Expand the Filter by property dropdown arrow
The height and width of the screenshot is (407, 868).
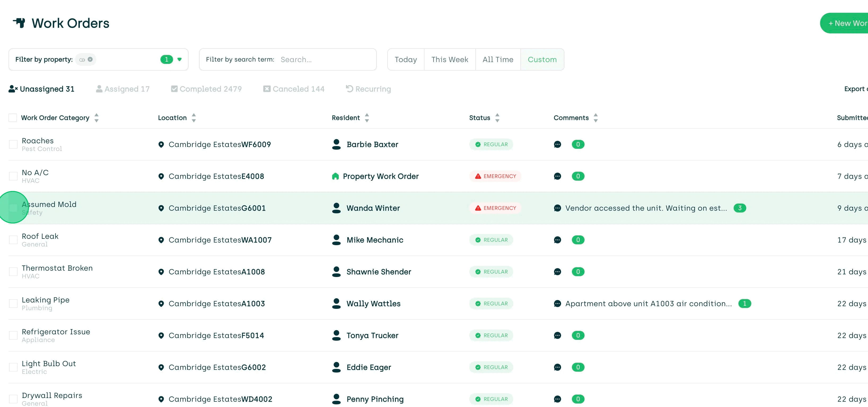point(179,59)
